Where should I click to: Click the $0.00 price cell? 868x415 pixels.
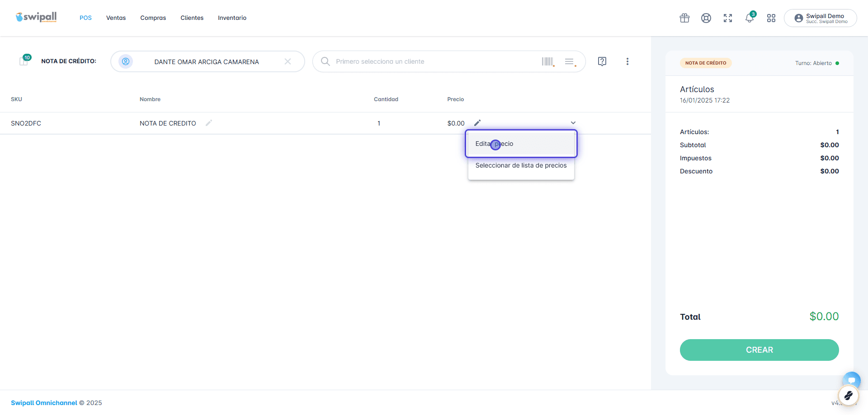pos(456,123)
